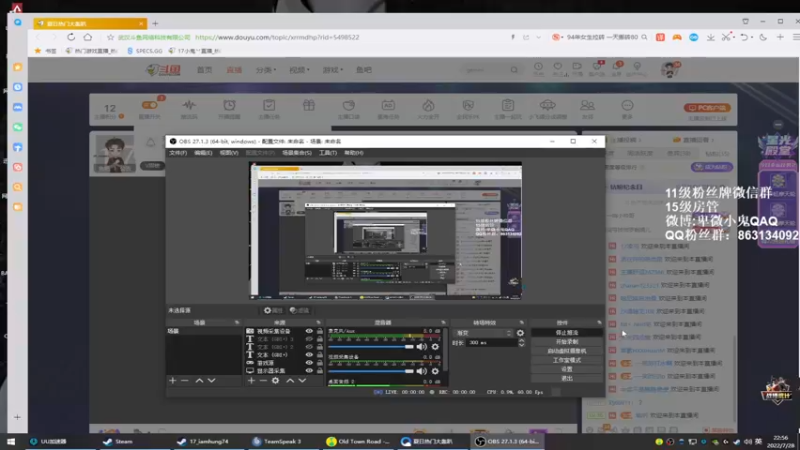The image size is (800, 450).
Task: Click 启动虚拟摄像机 button in OBS
Action: pyautogui.click(x=567, y=351)
